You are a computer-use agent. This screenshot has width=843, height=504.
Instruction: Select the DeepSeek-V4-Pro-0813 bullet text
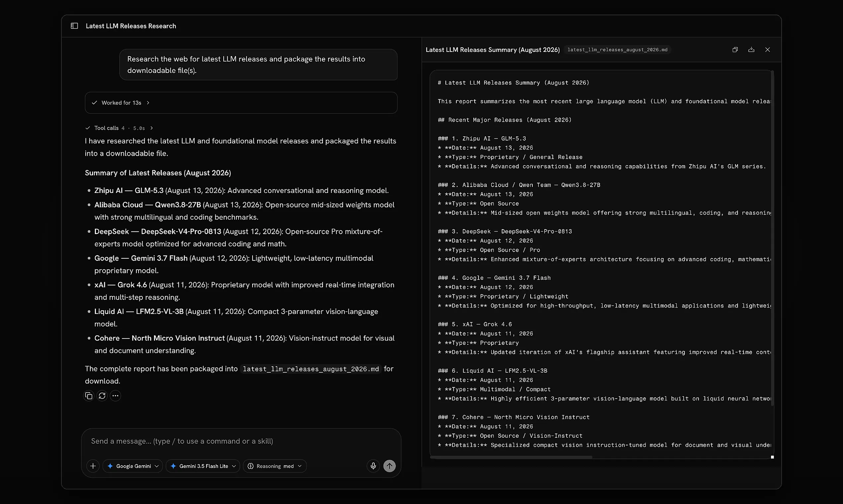[238, 238]
